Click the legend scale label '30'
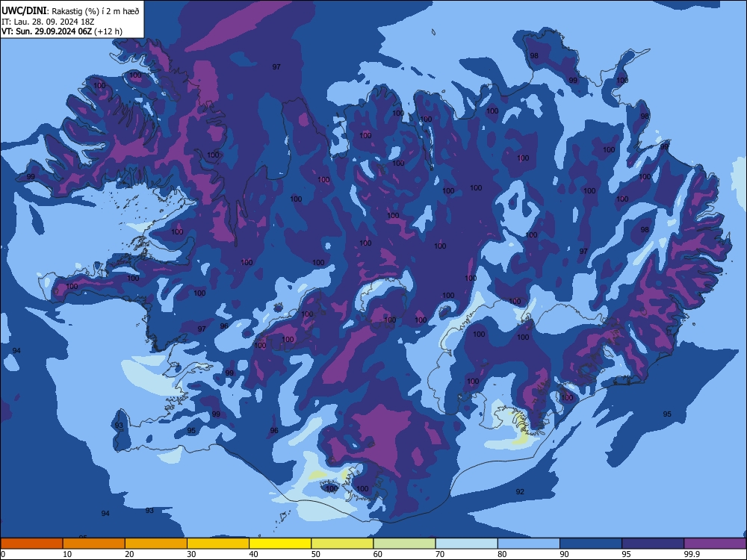 [x=191, y=554]
